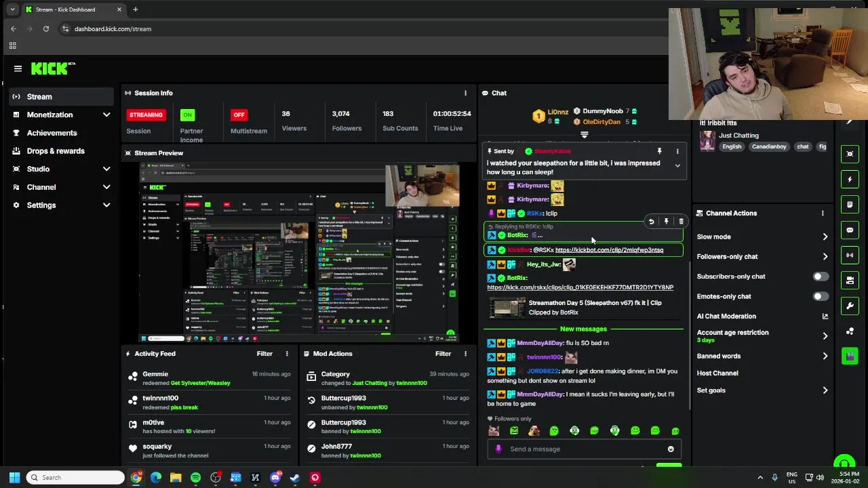The height and width of the screenshot is (488, 868).
Task: Open Spotify from the taskbar
Action: (x=195, y=478)
